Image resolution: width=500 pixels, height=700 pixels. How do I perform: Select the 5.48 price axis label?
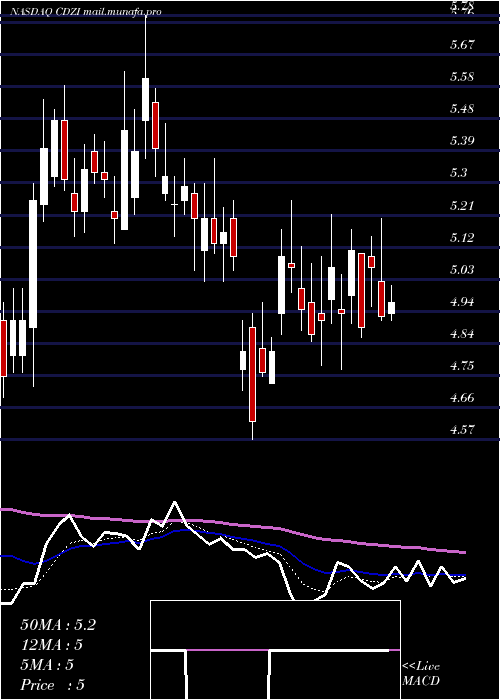pyautogui.click(x=462, y=109)
